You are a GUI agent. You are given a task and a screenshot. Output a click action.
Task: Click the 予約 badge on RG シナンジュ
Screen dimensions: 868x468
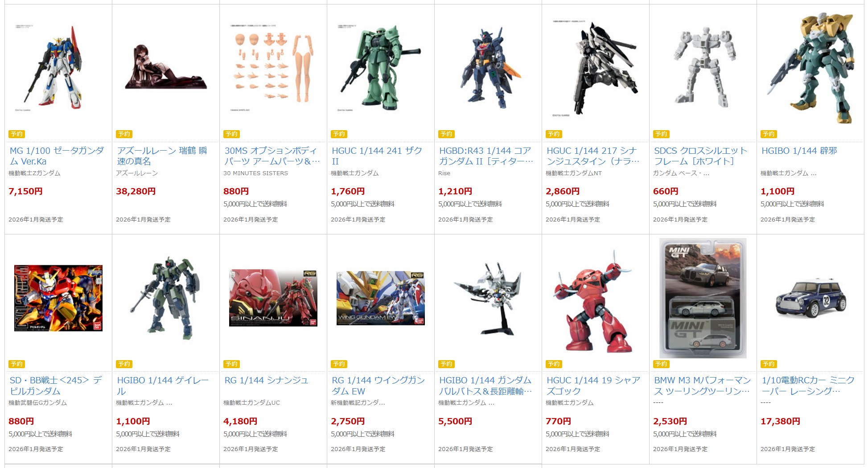coord(231,364)
